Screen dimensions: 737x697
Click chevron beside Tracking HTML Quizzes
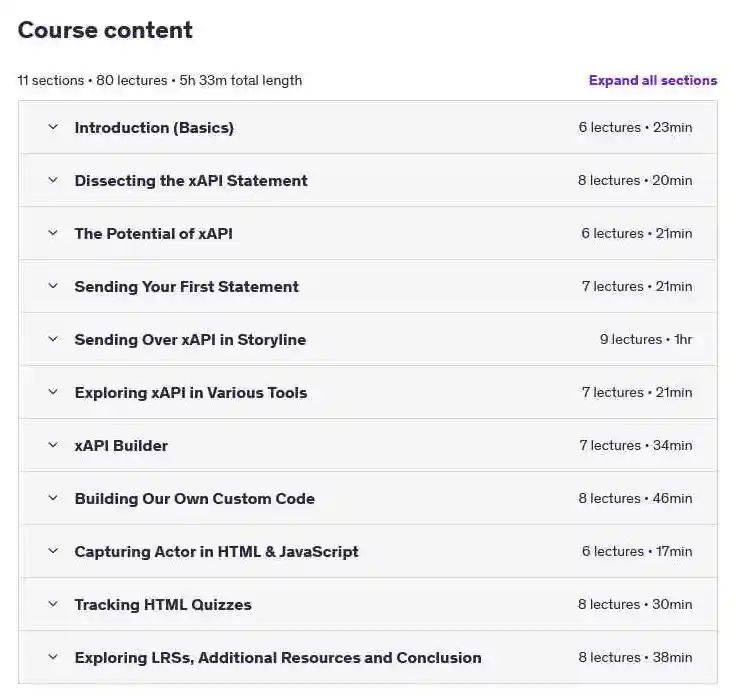[x=53, y=604]
